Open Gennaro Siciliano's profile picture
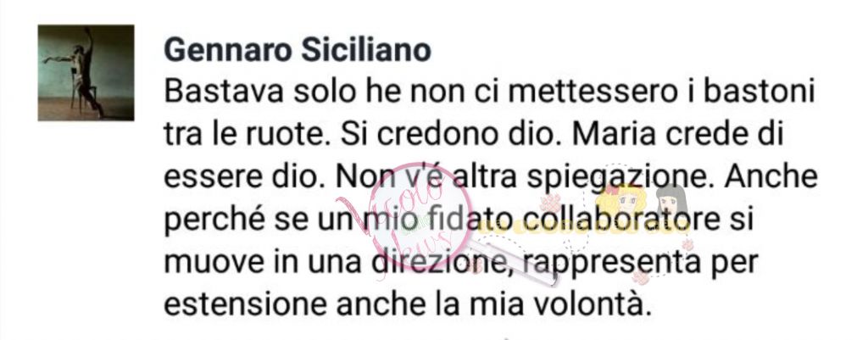 click(86, 73)
